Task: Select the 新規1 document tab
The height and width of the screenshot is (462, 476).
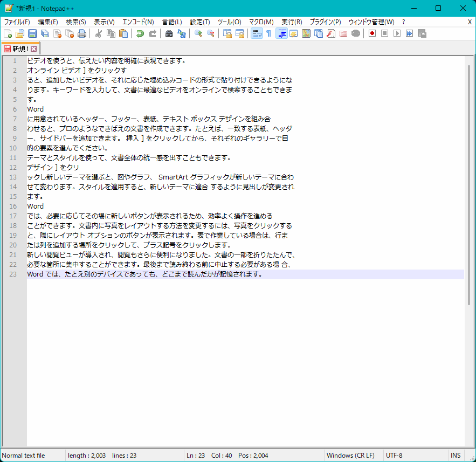Action: (20, 49)
